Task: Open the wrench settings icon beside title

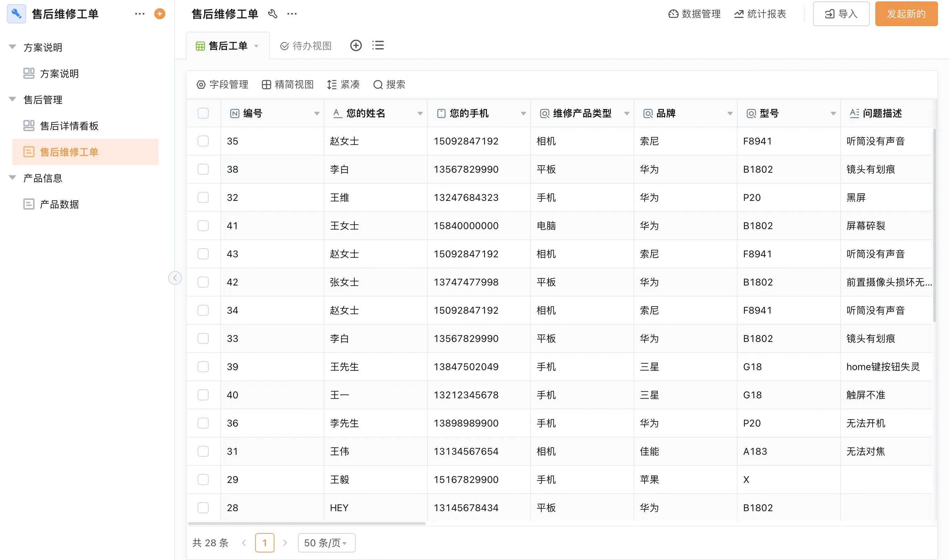Action: click(x=273, y=14)
